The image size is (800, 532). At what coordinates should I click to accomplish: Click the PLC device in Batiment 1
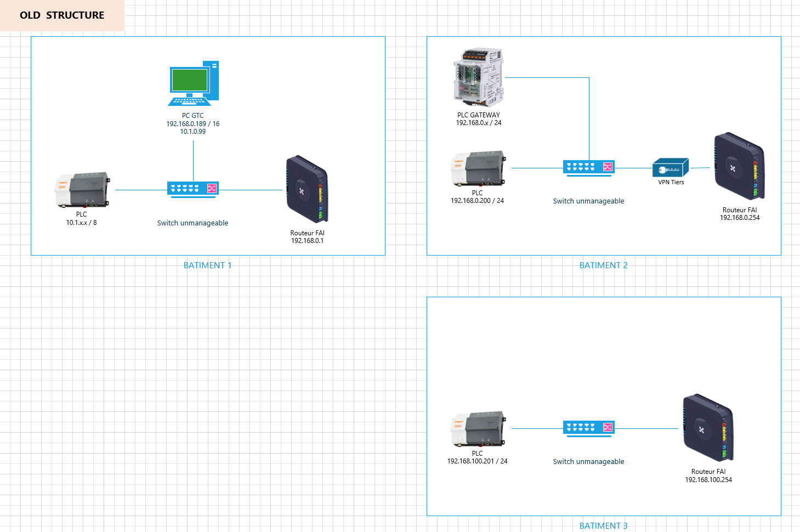pyautogui.click(x=82, y=190)
